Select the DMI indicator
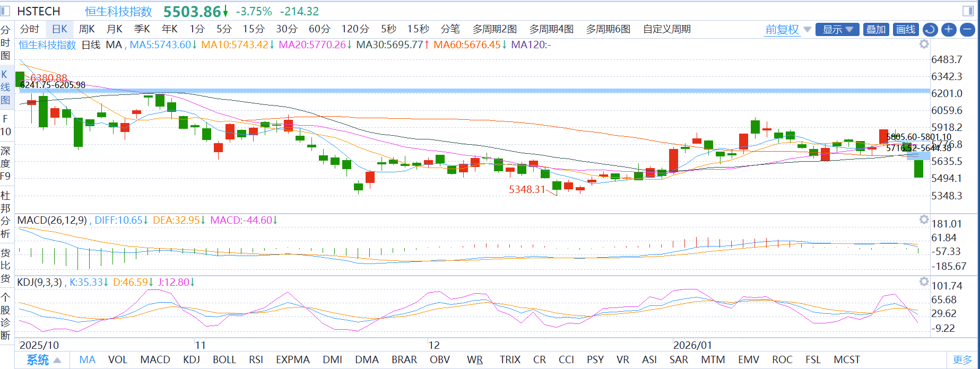 [332, 359]
